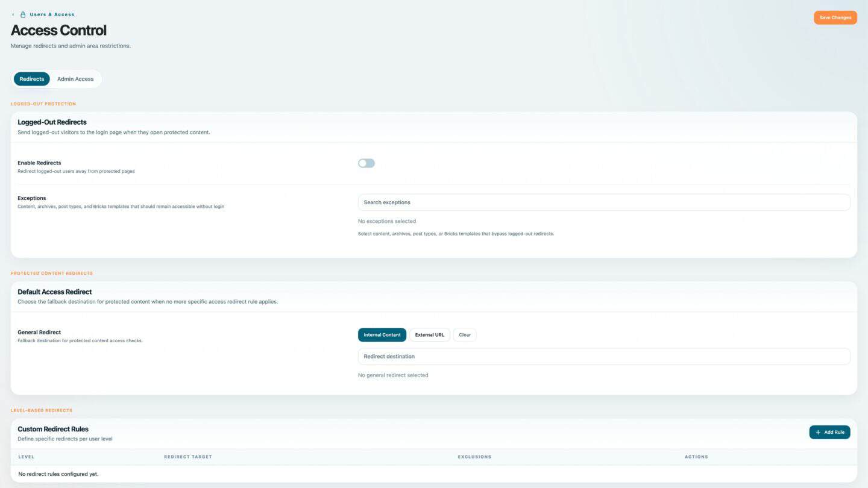Screen dimensions: 868x488
Task: Click 'No redirect rules configured yet.' row
Action: click(434, 474)
